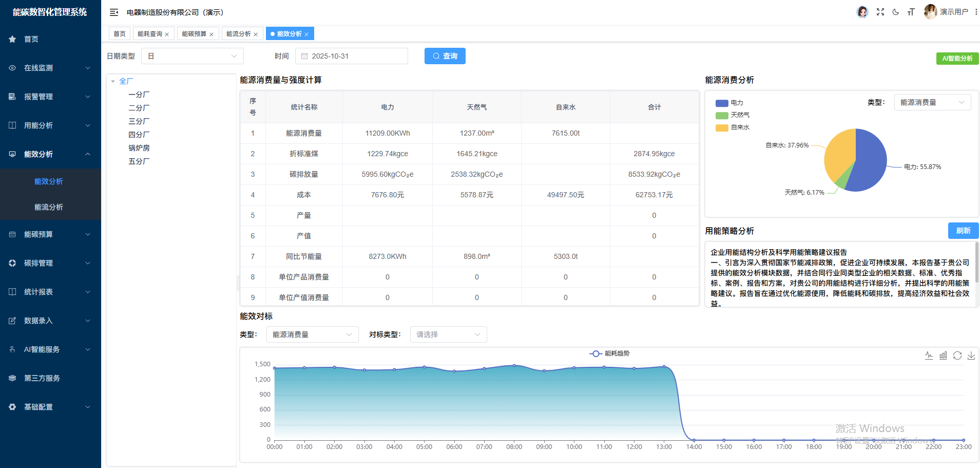
Task: Open the 能源消费量 type dropdown in pie panel
Action: (x=932, y=102)
